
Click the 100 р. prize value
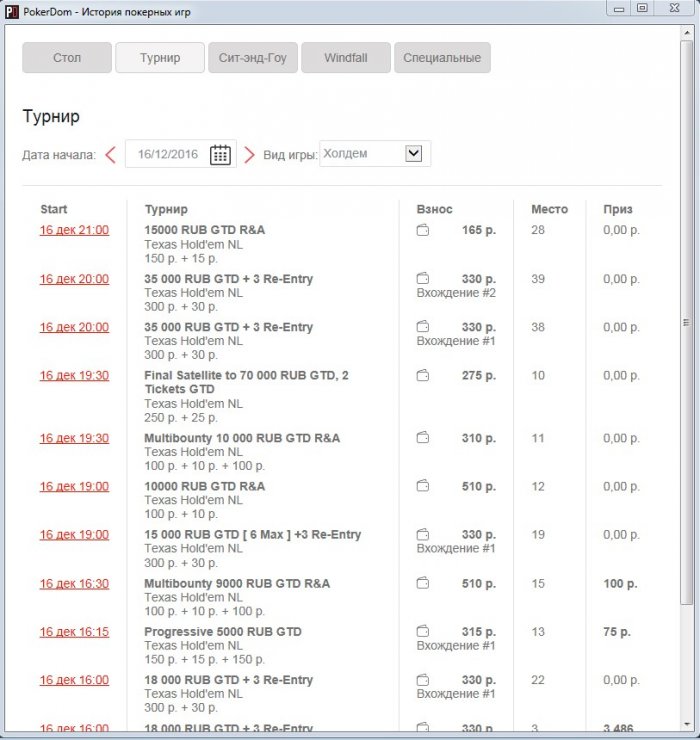tap(620, 584)
